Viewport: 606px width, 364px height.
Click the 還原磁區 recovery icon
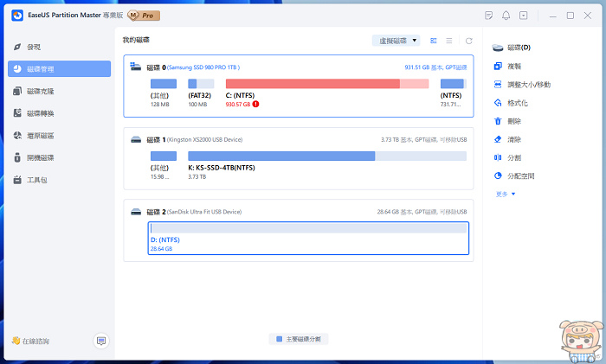point(17,135)
